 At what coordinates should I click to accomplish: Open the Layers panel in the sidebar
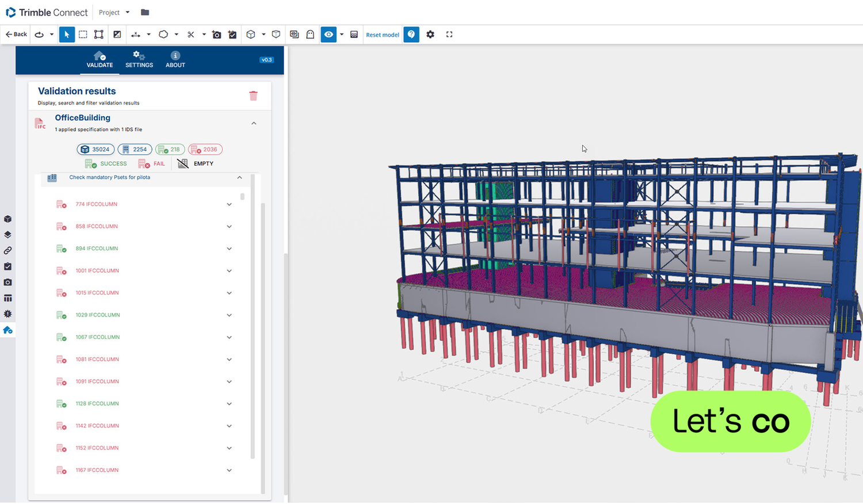(x=7, y=235)
